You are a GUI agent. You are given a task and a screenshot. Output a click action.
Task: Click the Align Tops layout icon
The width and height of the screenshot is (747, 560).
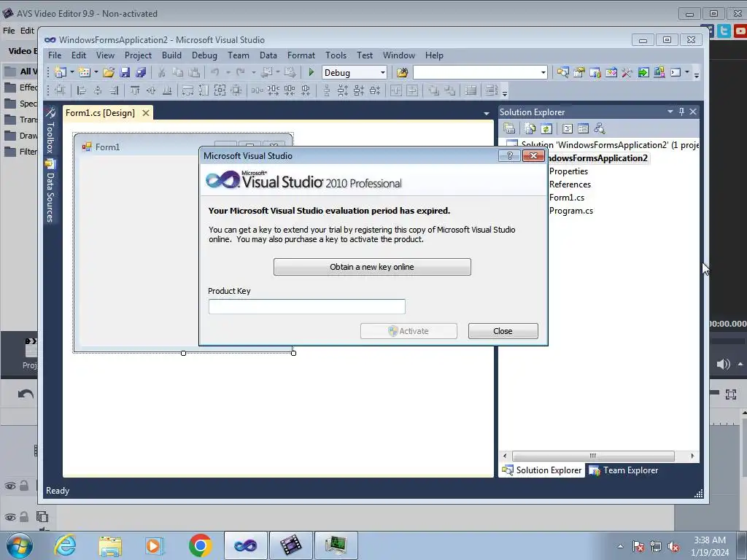(x=135, y=90)
